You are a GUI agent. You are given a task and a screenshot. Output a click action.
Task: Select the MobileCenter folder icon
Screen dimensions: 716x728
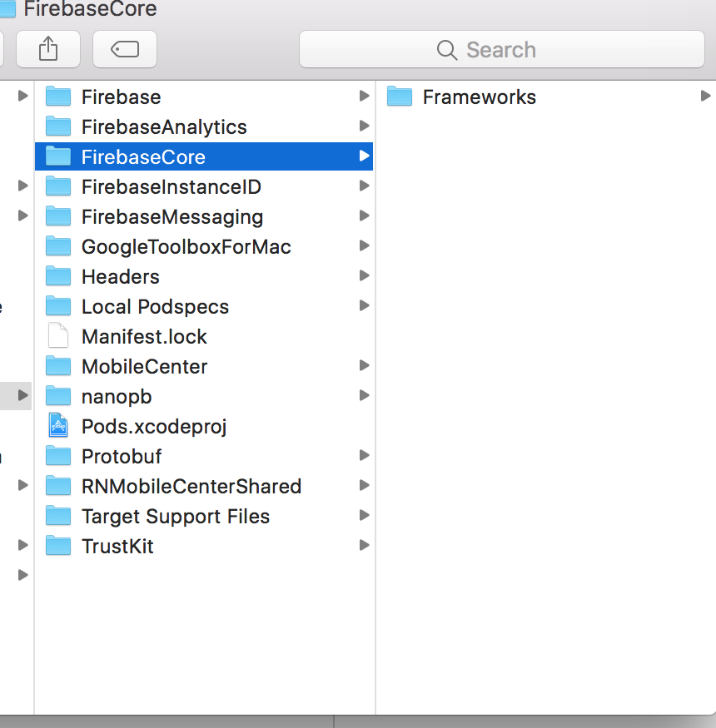point(58,365)
